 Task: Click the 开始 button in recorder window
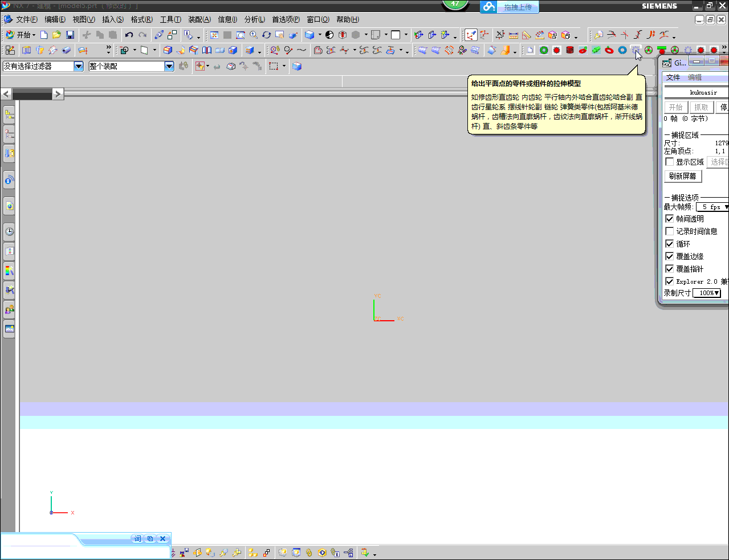coord(676,107)
